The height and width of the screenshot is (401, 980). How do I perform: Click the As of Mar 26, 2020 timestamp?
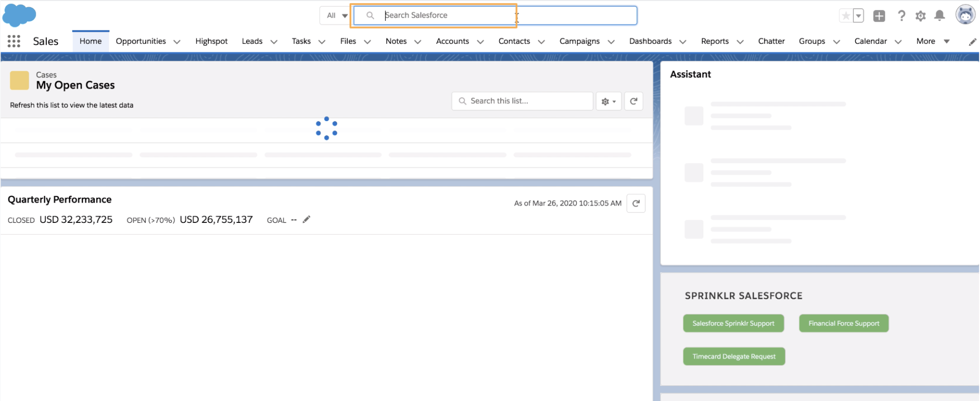(567, 204)
